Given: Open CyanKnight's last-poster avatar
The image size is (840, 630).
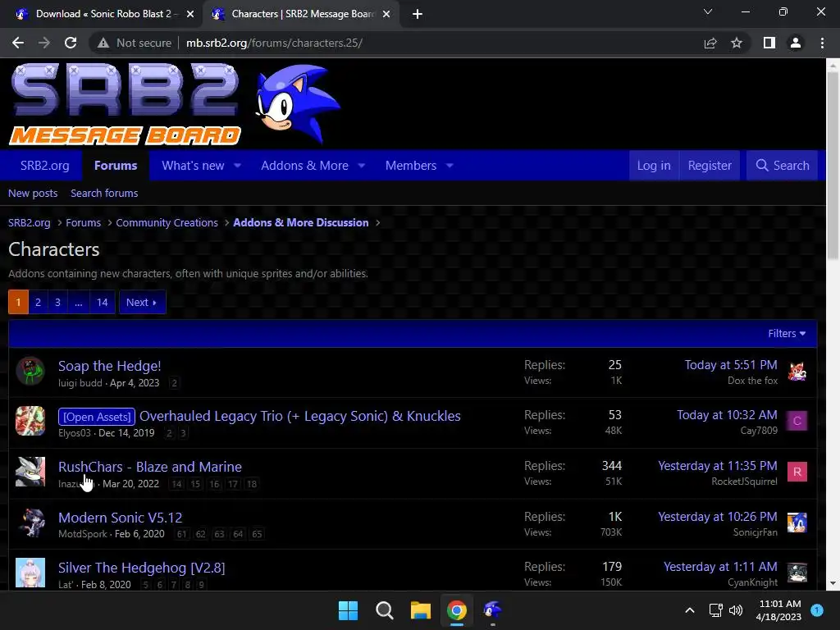Looking at the screenshot, I should pos(797,573).
